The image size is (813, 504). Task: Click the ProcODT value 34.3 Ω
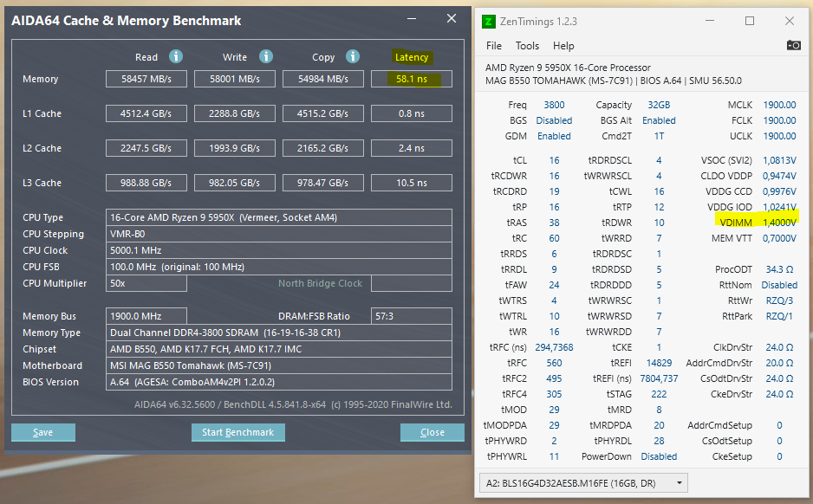[x=779, y=269]
